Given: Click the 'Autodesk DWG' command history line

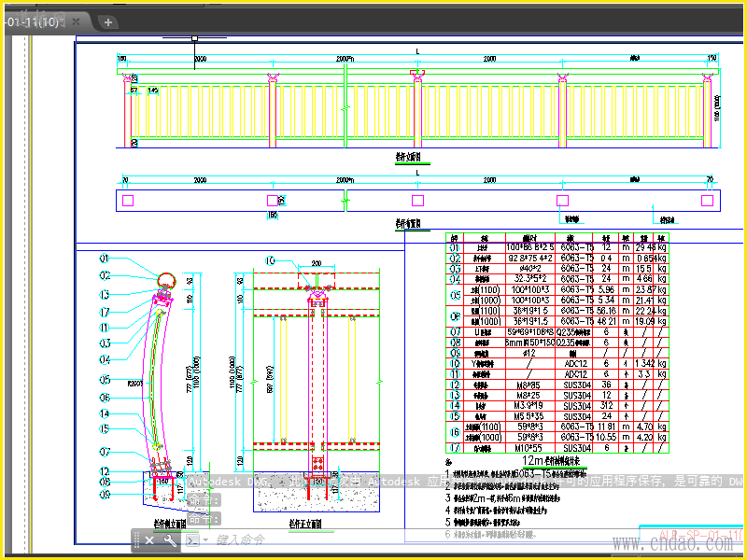Looking at the screenshot, I should (464, 482).
